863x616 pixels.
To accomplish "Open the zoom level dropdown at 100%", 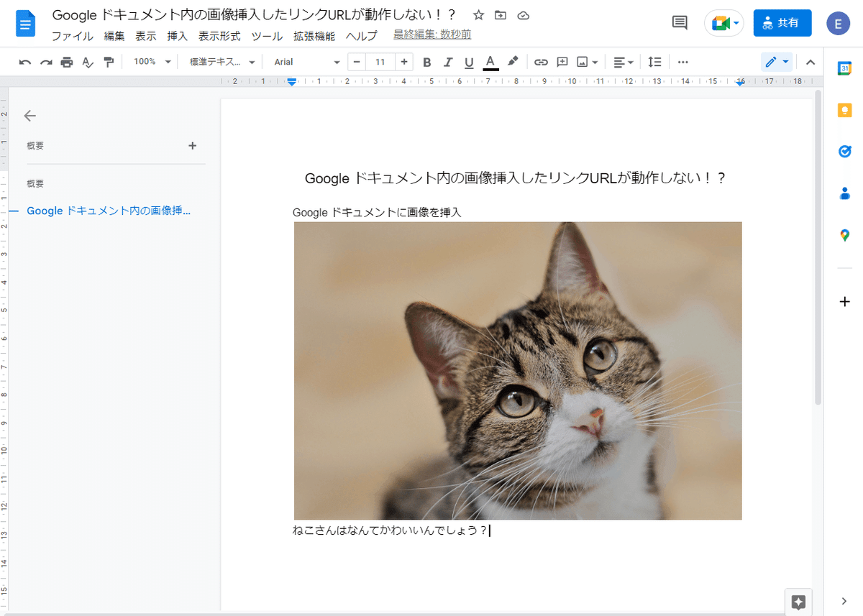I will [x=150, y=62].
